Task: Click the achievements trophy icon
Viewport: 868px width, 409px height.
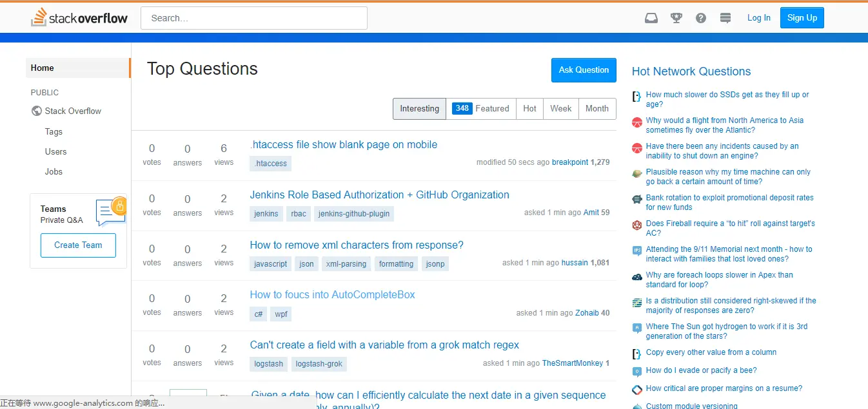Action: point(676,17)
